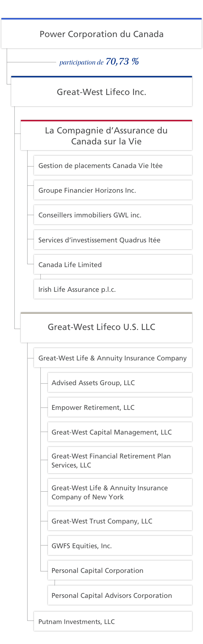
Task: Click Personal Capital Advisors Corporation
Action: [x=120, y=595]
